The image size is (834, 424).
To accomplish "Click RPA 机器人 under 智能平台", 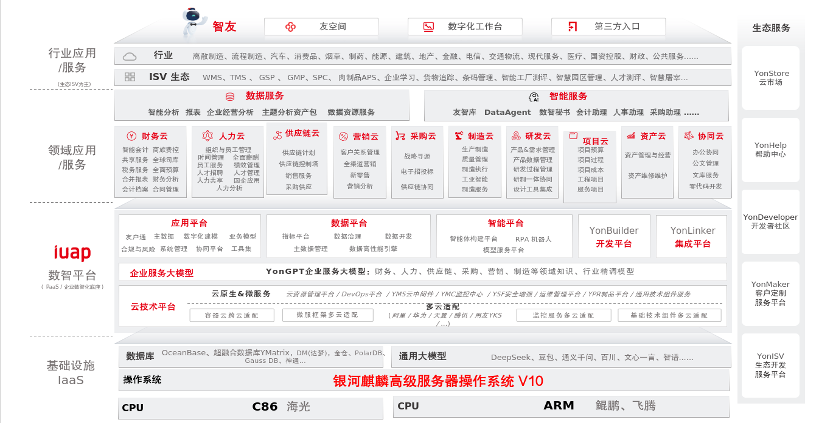I will click(x=533, y=239).
